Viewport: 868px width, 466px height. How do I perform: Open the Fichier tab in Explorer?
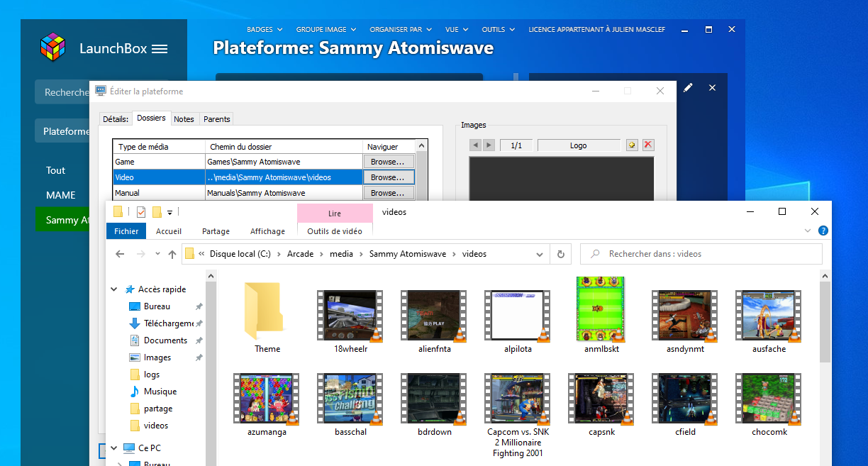click(126, 231)
